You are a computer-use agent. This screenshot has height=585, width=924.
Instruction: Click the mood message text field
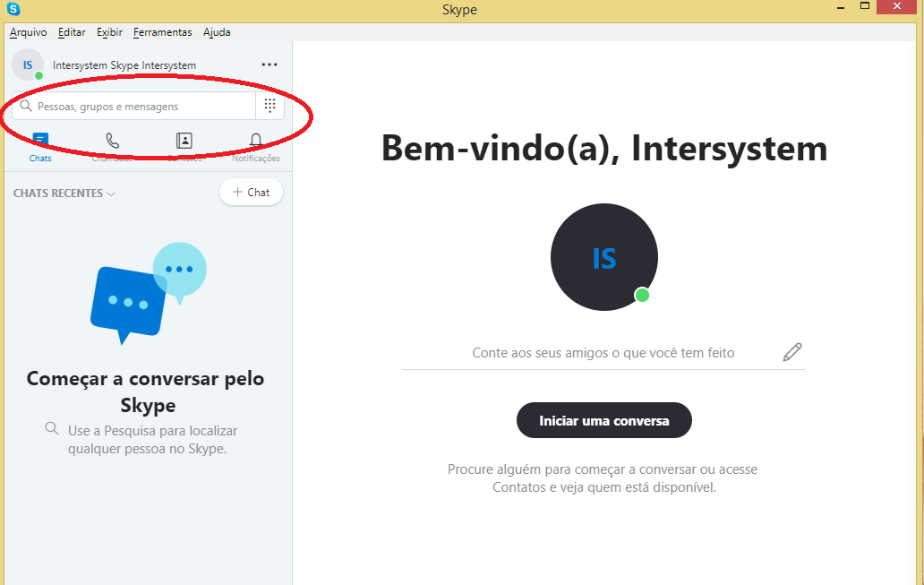[603, 353]
